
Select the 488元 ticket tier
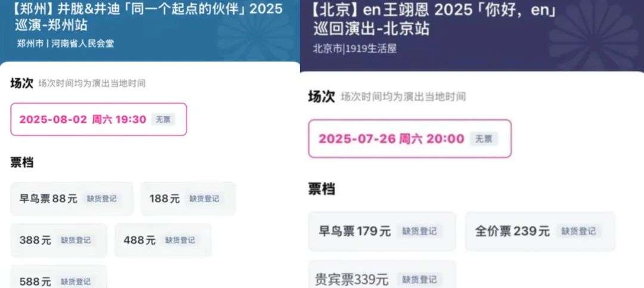click(163, 240)
